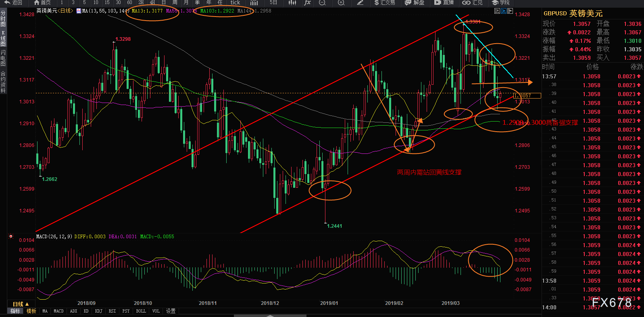644x317 pixels.
Task: Click the MACD panel settings icon
Action: pos(11,236)
